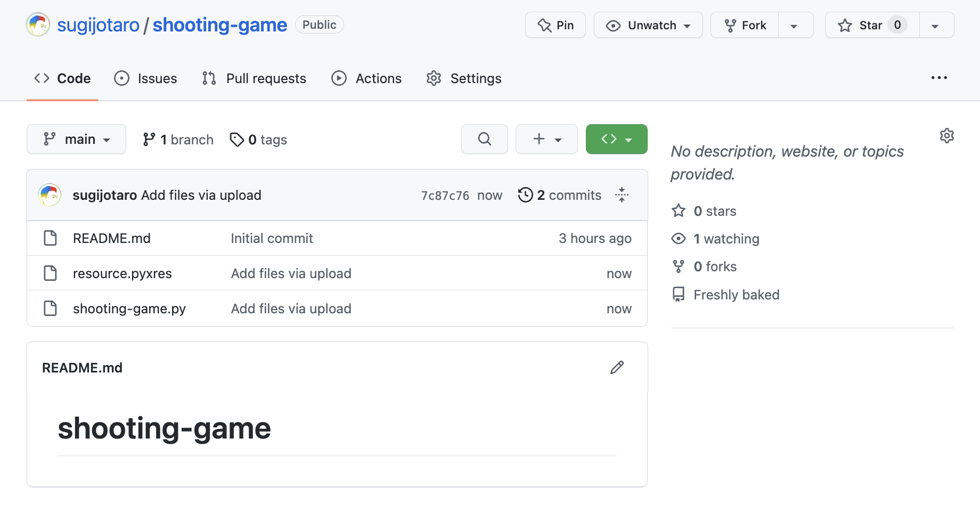Click the Pin icon button

[x=544, y=25]
